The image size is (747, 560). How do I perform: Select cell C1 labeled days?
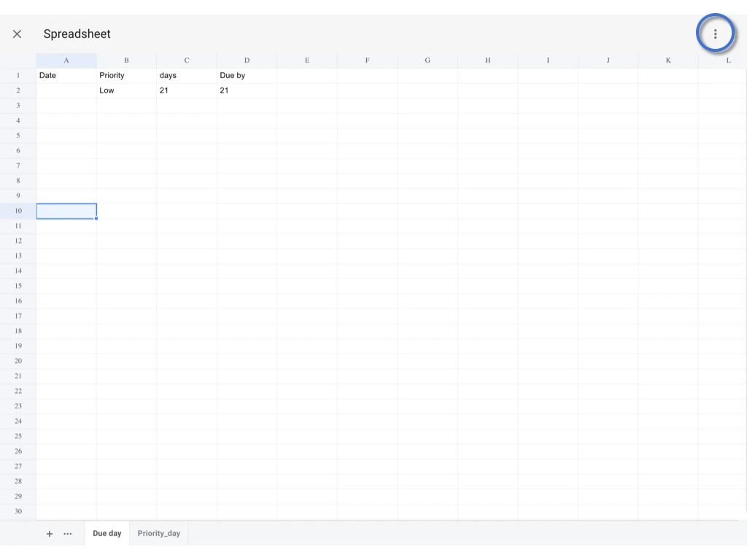(186, 75)
